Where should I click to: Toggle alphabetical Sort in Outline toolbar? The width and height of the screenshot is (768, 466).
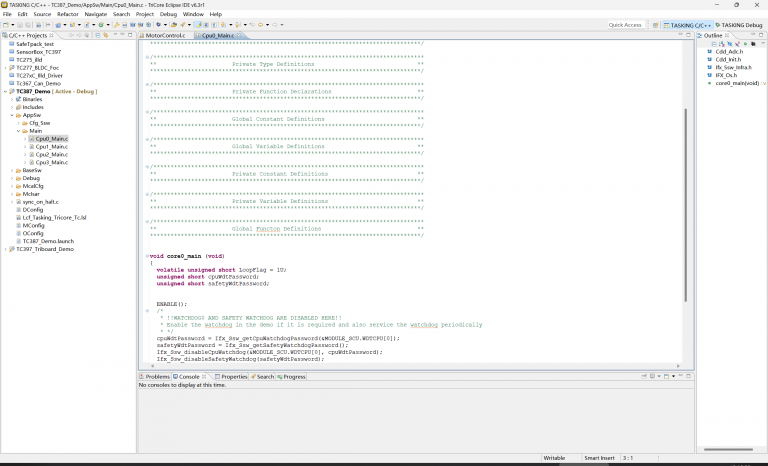[721, 44]
